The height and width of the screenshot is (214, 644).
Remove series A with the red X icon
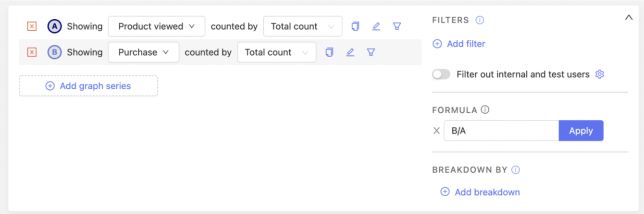tap(32, 26)
